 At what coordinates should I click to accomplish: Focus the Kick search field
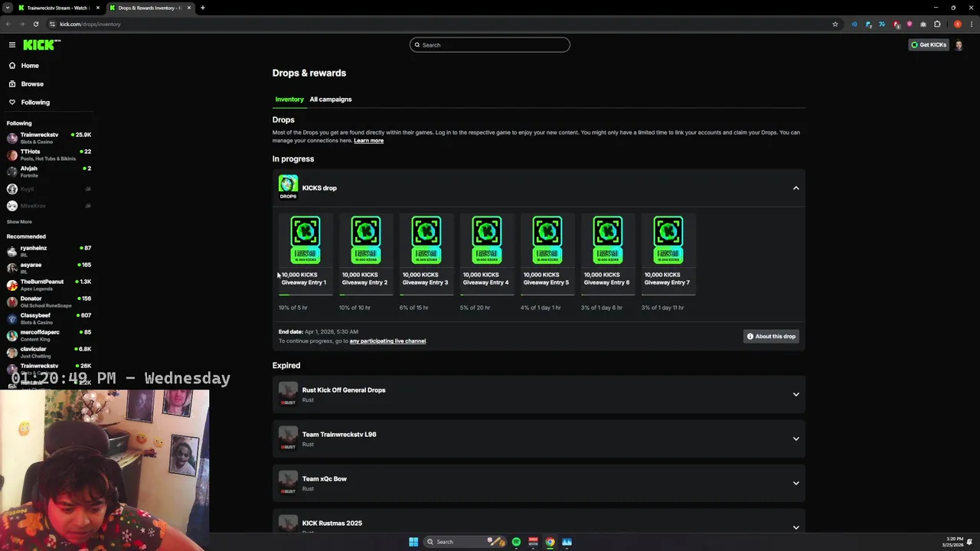[x=490, y=45]
